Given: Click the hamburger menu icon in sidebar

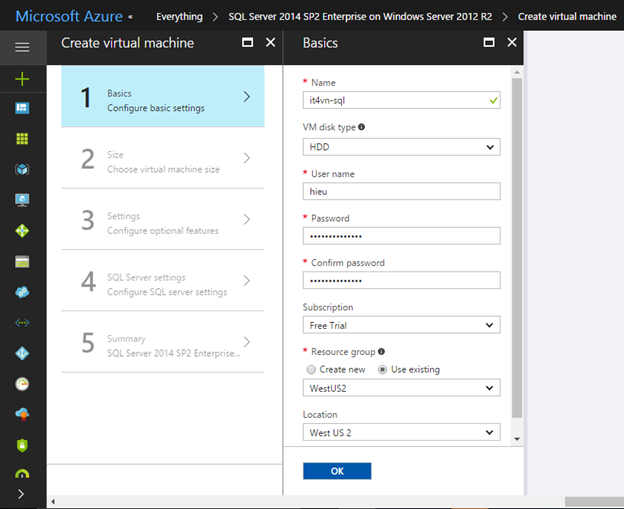Looking at the screenshot, I should pyautogui.click(x=22, y=47).
